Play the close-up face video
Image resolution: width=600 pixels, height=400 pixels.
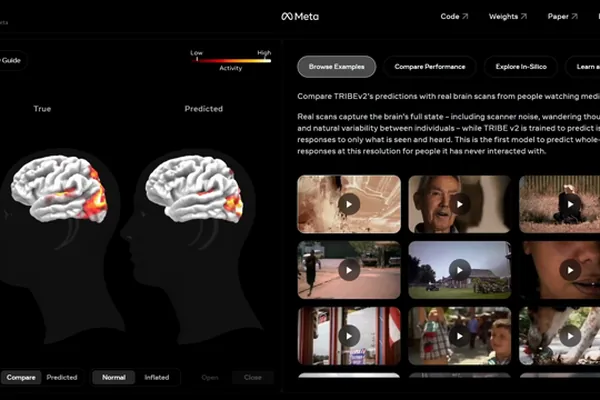point(570,270)
